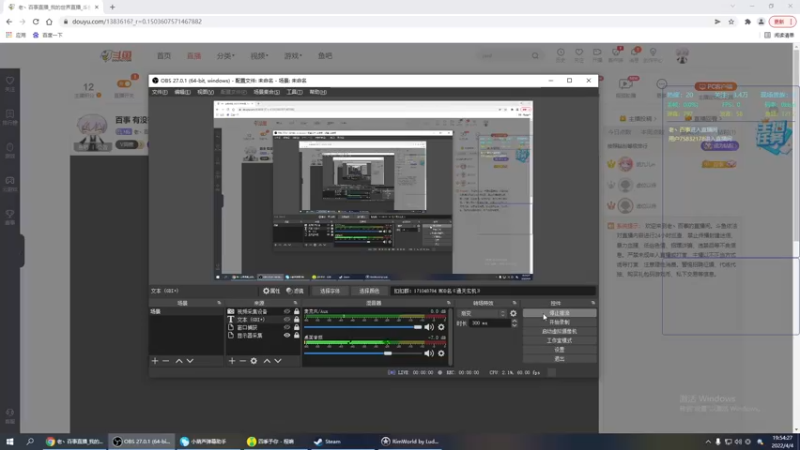
Task: Add a new scene with the plus icon
Action: (155, 361)
